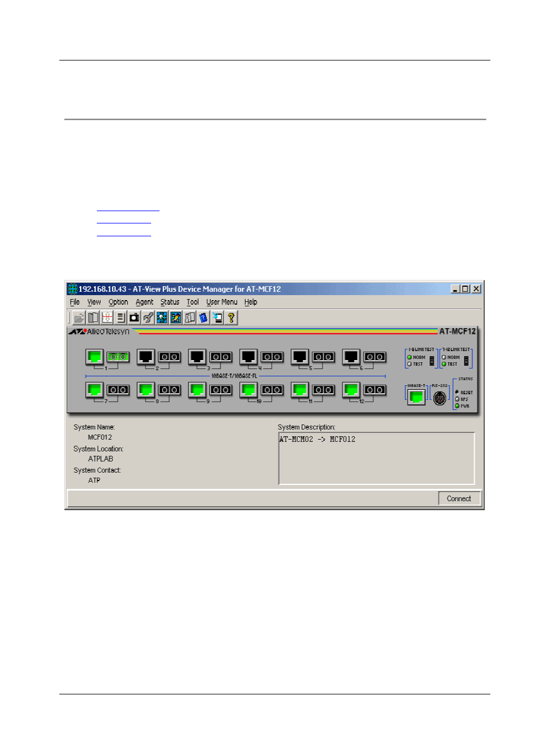Click the system name value MCF012
The height and width of the screenshot is (756, 534).
(x=100, y=437)
